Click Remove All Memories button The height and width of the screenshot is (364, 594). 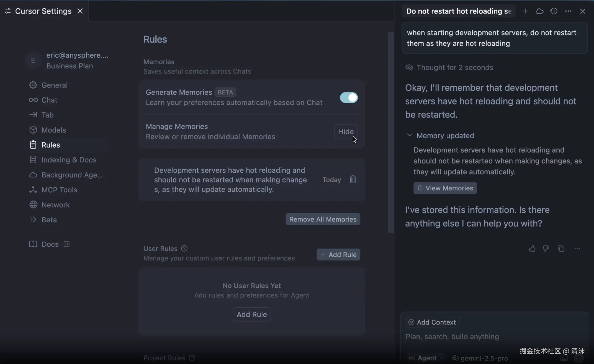[323, 219]
